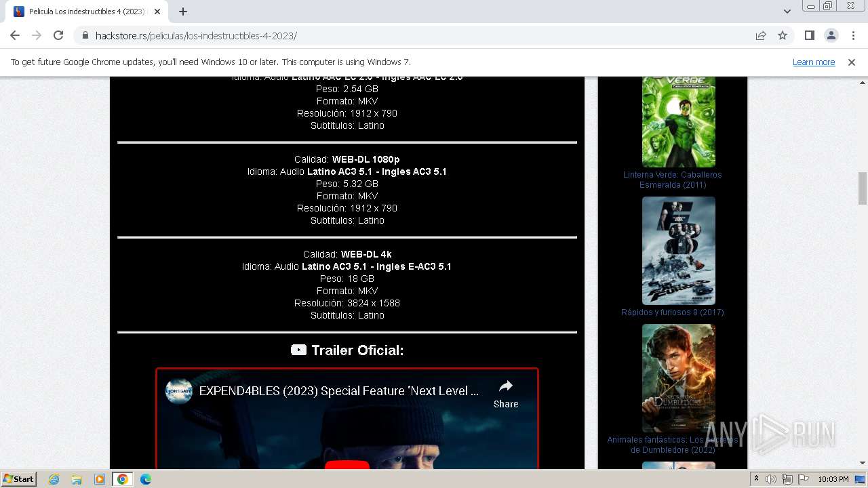Click the forward navigation arrow

pyautogui.click(x=37, y=35)
